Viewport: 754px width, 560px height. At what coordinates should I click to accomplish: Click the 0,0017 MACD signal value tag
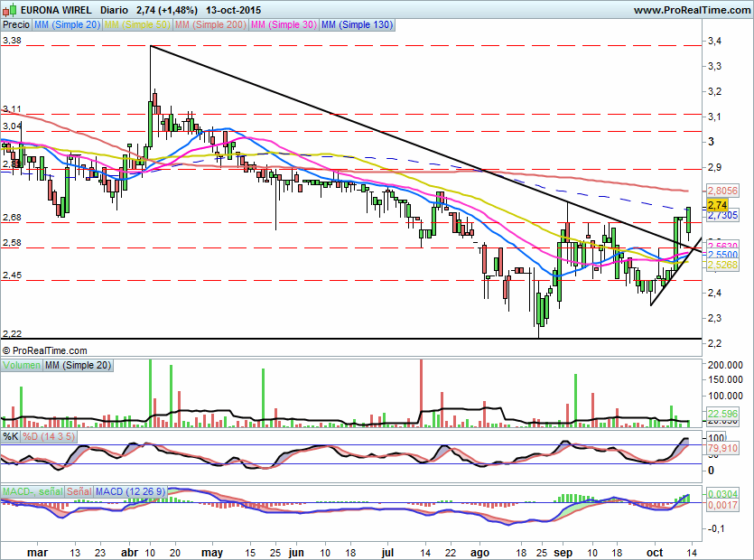tap(722, 505)
